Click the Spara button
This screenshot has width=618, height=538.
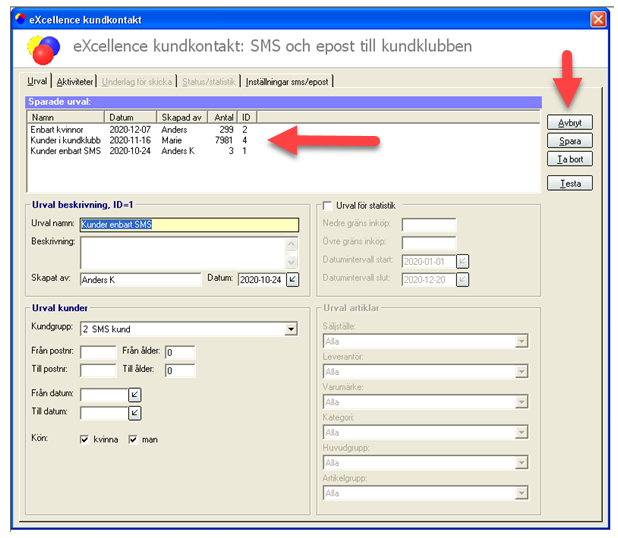click(x=570, y=141)
